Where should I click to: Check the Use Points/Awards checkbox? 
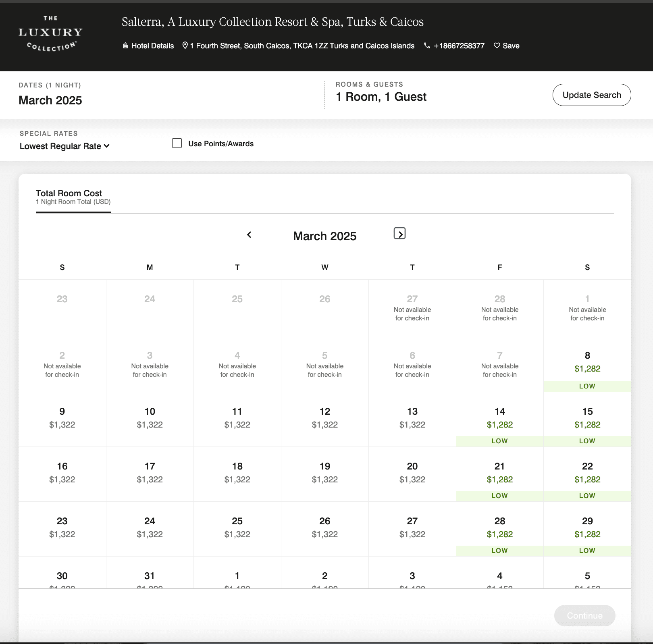[x=177, y=143]
